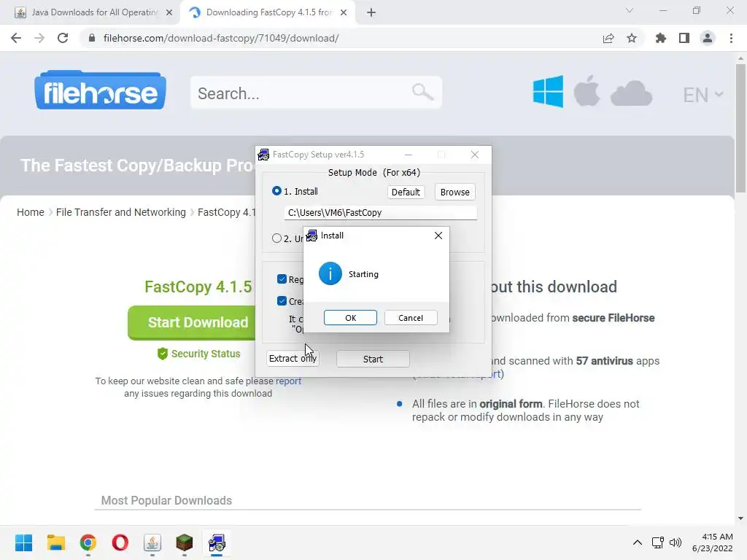
Task: Click the Most Popular Downloads heading
Action: coord(166,500)
